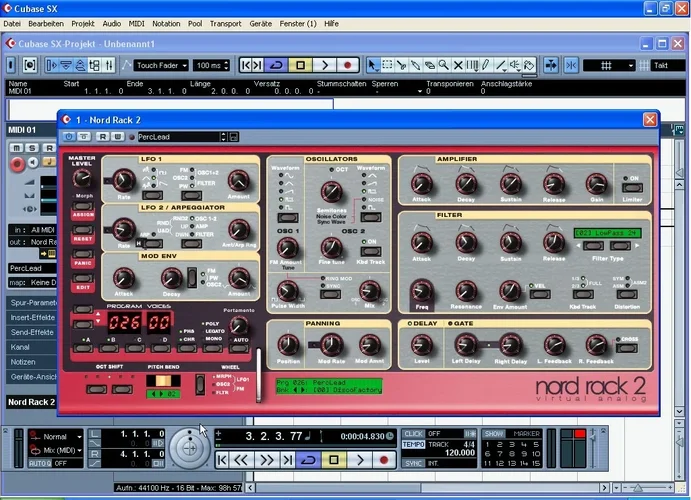The image size is (691, 500).
Task: Open the Bearbeiten menu
Action: [46, 23]
